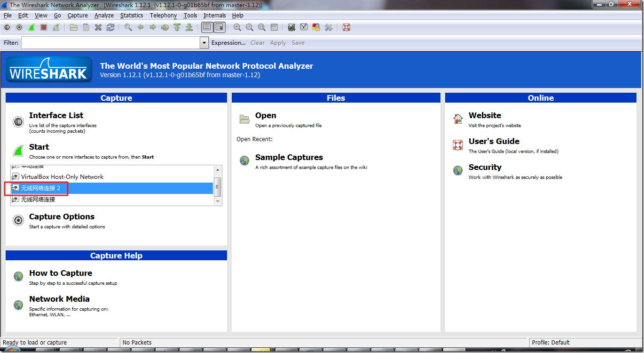Go back in packet history
Viewport: 644px width, 353px height.
click(141, 27)
